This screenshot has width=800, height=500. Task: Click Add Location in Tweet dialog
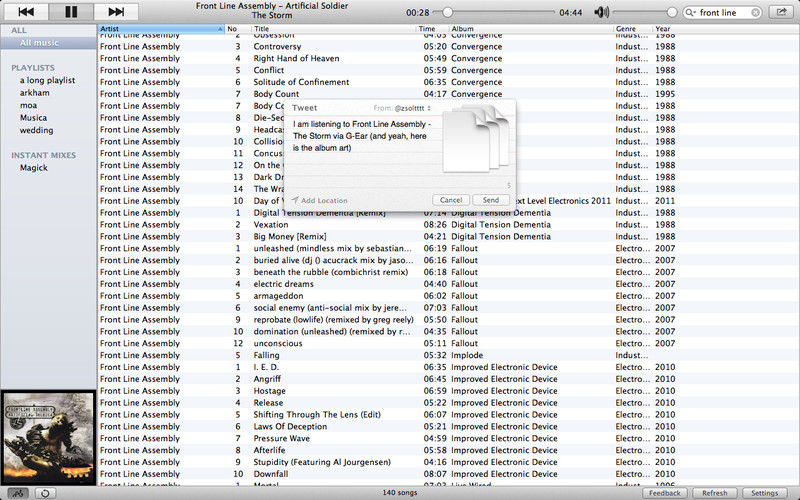[x=319, y=201]
